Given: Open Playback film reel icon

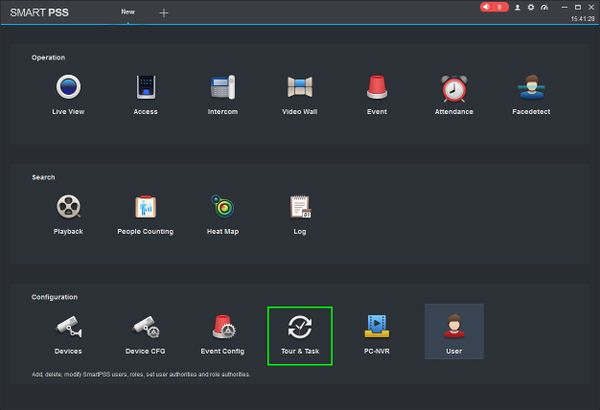Looking at the screenshot, I should (68, 208).
